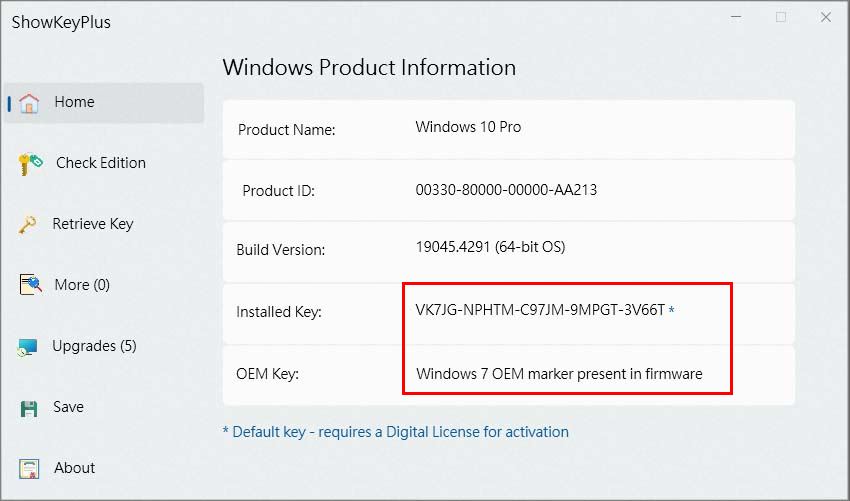Click the Default key digital license note

[x=396, y=432]
